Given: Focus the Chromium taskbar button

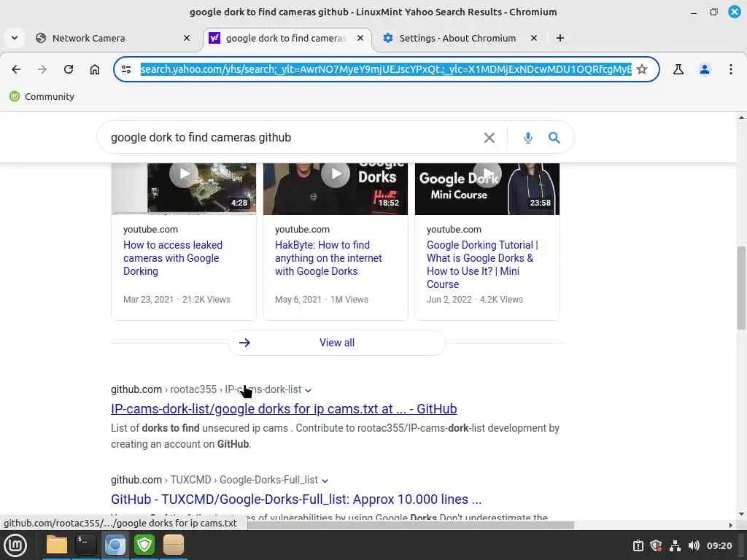Looking at the screenshot, I should pos(115,545).
